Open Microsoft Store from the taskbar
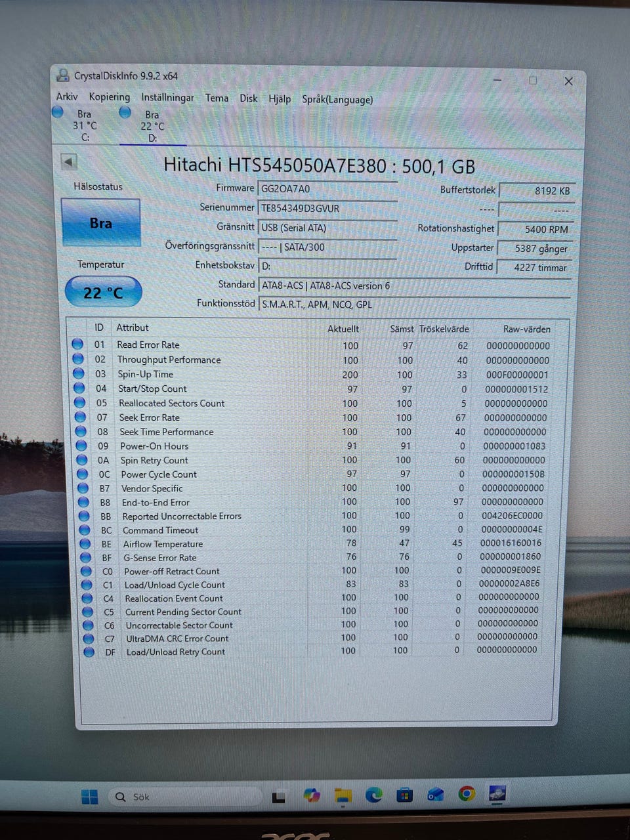The width and height of the screenshot is (630, 840). 404,795
